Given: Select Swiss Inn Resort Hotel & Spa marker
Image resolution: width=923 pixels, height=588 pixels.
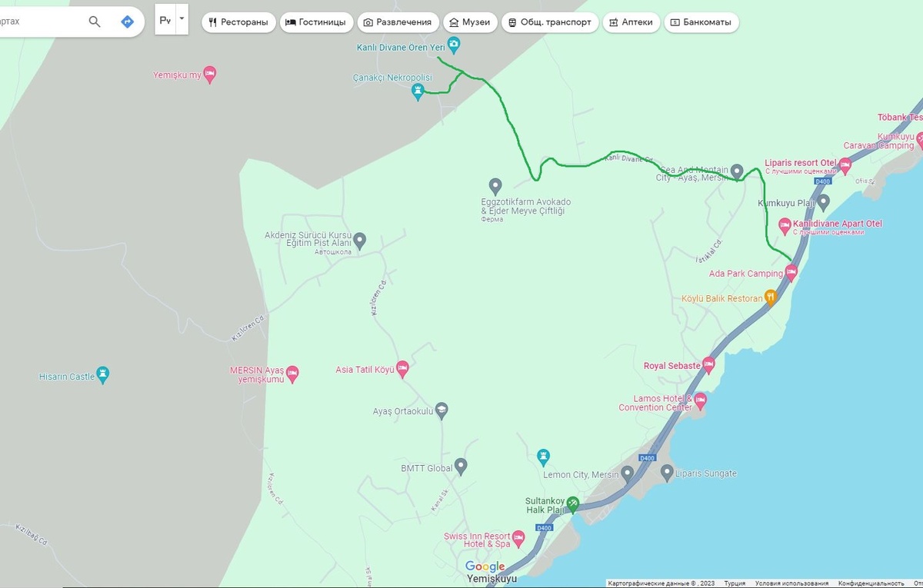Looking at the screenshot, I should pos(518,537).
